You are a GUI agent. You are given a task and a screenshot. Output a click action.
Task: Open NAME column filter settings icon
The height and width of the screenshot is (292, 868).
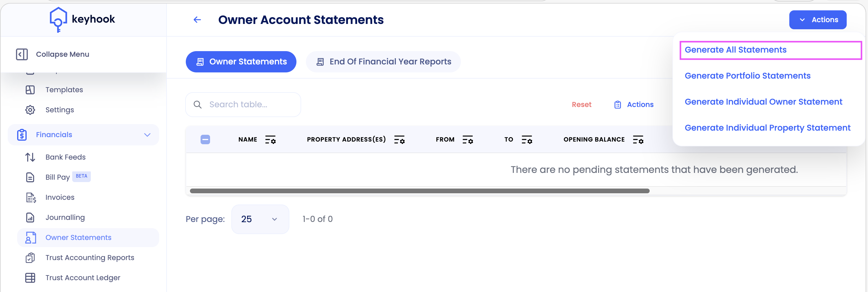pos(270,139)
